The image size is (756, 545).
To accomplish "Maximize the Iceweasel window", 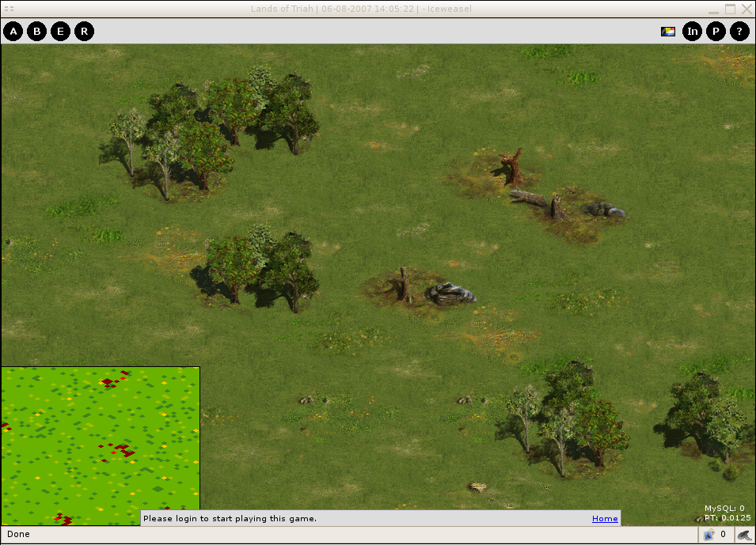I will click(731, 9).
